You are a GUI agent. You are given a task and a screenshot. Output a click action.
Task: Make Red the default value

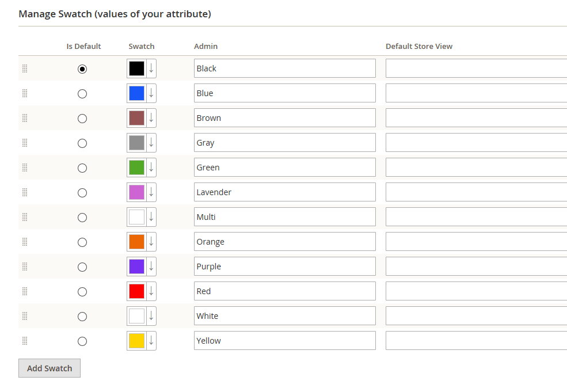pyautogui.click(x=82, y=291)
